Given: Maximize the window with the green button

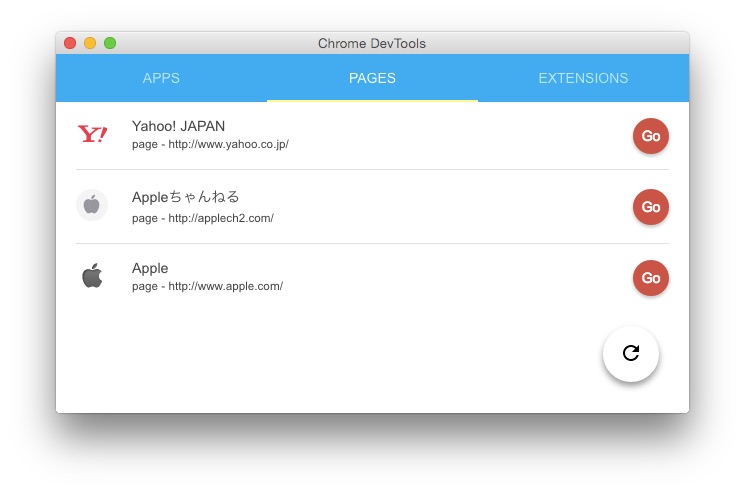Looking at the screenshot, I should [x=110, y=43].
